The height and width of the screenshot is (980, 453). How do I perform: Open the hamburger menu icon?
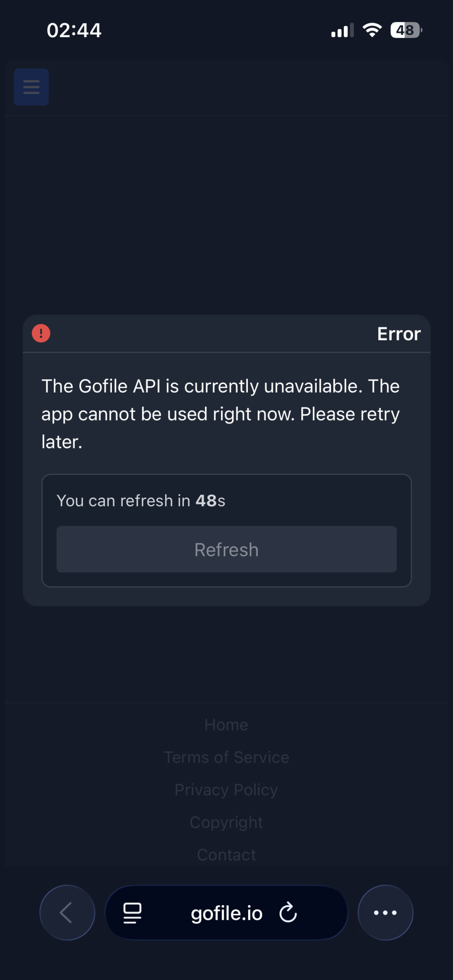31,87
